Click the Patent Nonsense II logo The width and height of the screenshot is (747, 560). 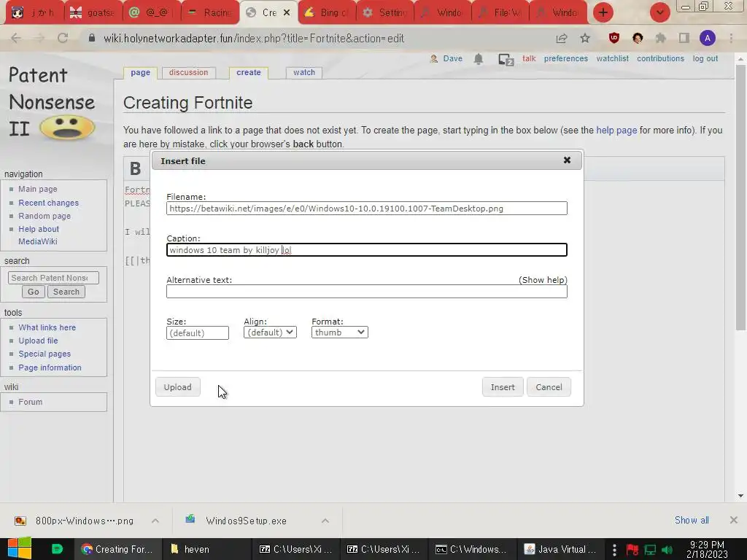[53, 102]
